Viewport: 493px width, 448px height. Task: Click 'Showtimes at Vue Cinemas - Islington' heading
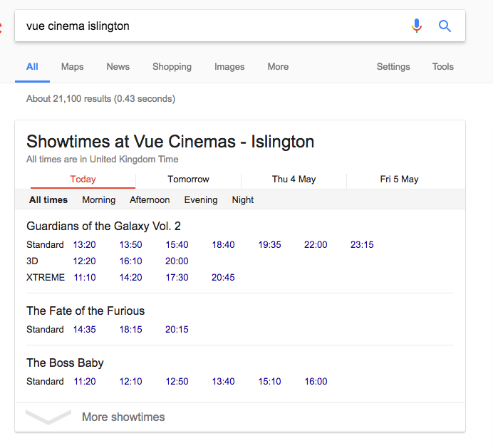(x=170, y=142)
